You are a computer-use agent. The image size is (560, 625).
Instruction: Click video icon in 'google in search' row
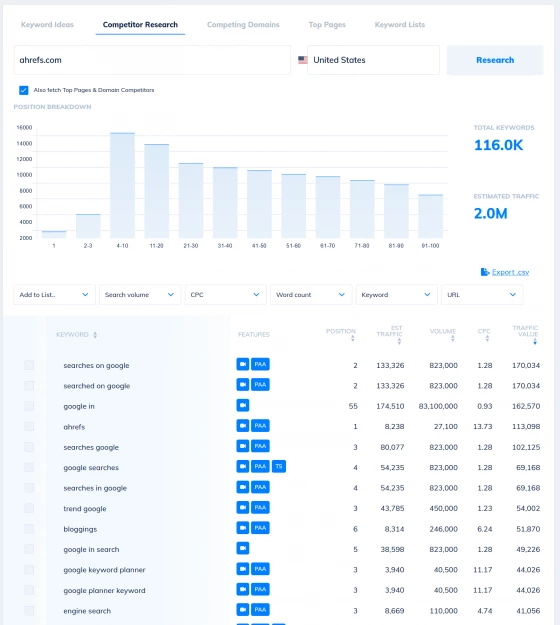tap(242, 548)
